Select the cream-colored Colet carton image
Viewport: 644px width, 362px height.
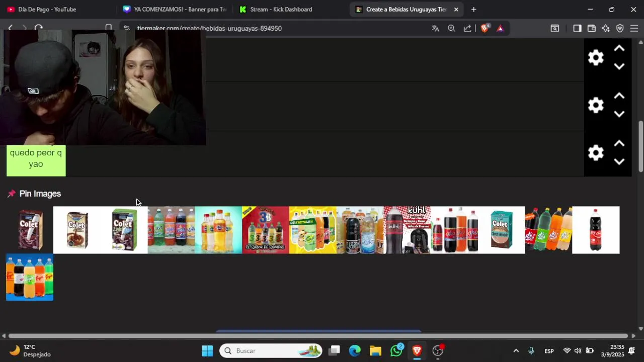pos(77,230)
